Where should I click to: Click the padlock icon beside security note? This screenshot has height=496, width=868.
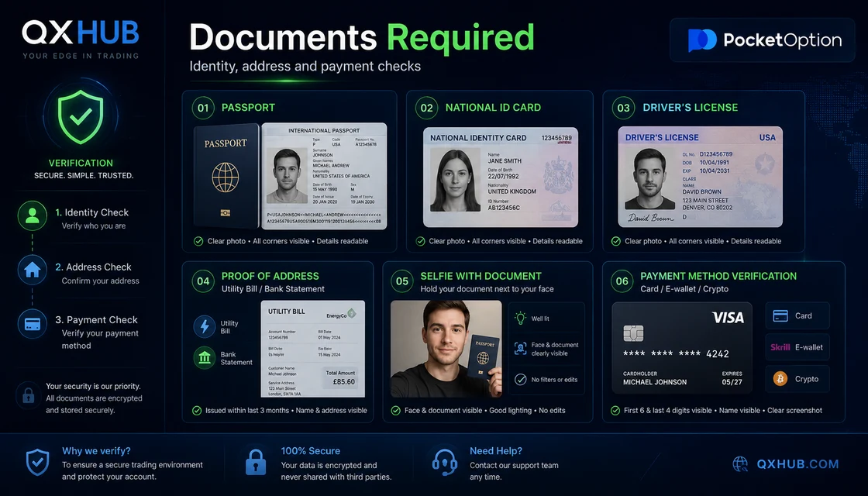(x=28, y=395)
